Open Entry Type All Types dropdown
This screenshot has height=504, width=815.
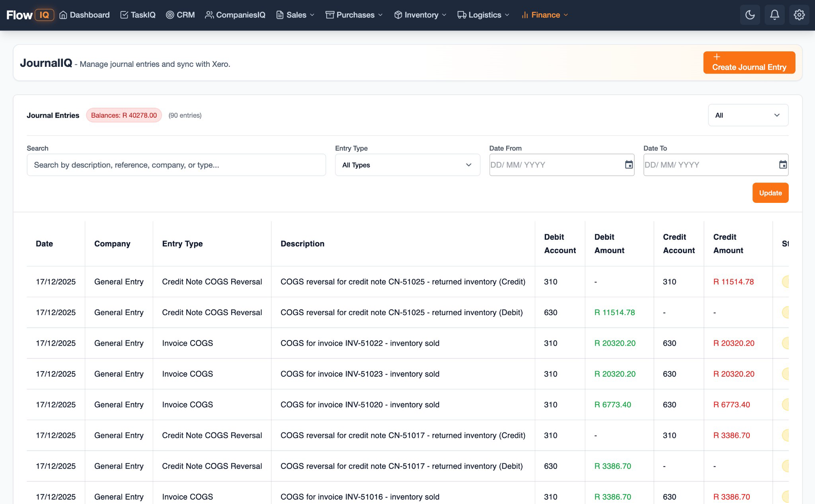(407, 165)
